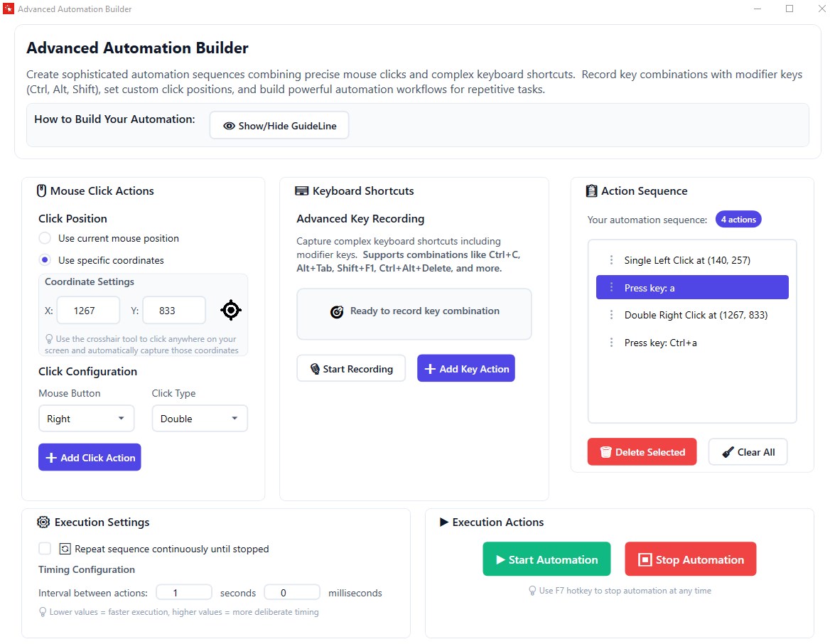This screenshot has width=830, height=644.
Task: Click the trash icon inside Delete Selected button
Action: pyautogui.click(x=605, y=451)
